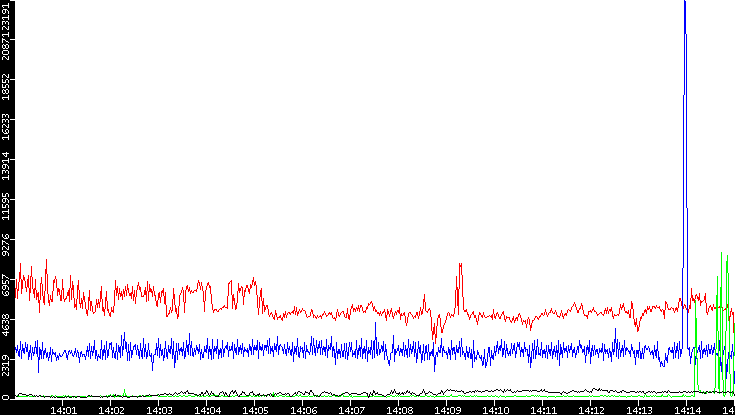Image resolution: width=735 pixels, height=415 pixels.
Task: Click the 14:06 time axis label
Action: (302, 410)
